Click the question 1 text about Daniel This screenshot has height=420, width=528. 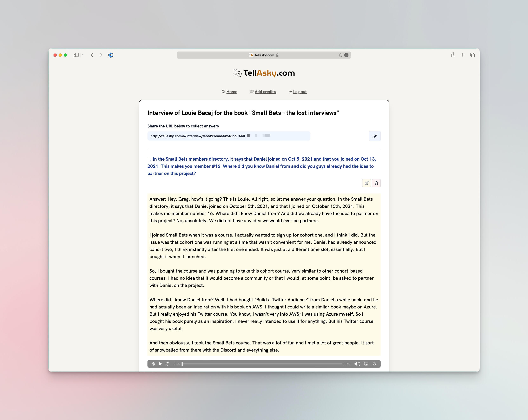tap(262, 166)
